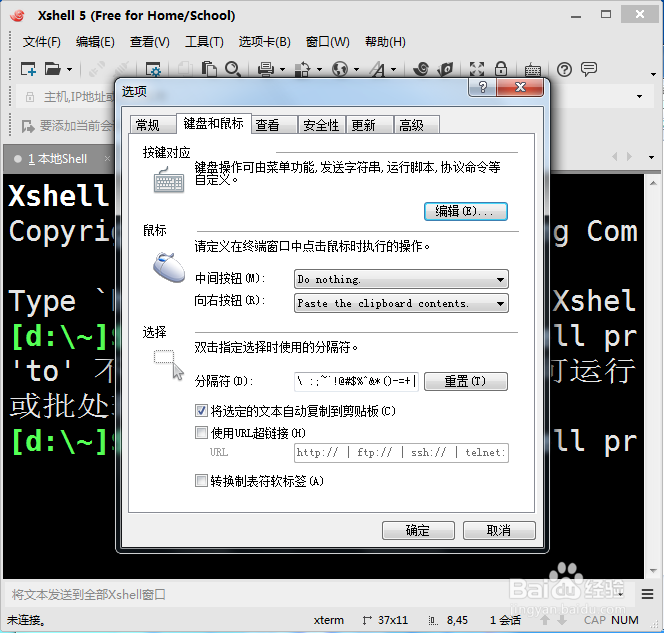Open the 工具(T) menu
The width and height of the screenshot is (664, 633).
204,42
